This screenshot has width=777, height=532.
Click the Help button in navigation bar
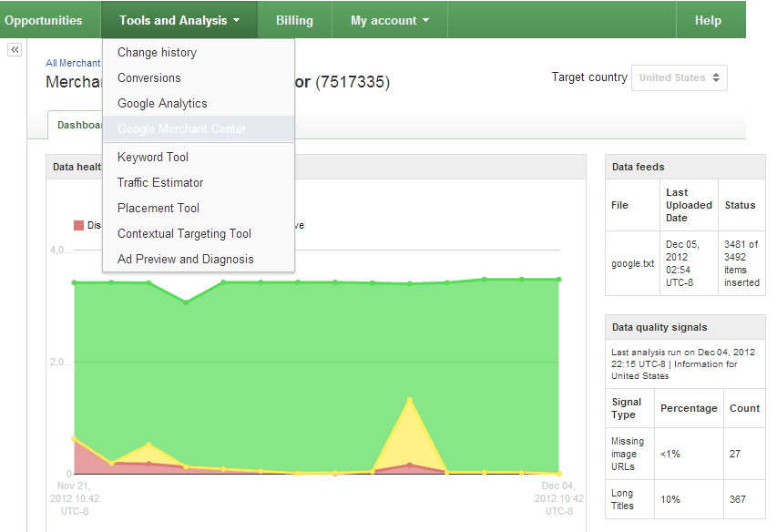(x=708, y=20)
